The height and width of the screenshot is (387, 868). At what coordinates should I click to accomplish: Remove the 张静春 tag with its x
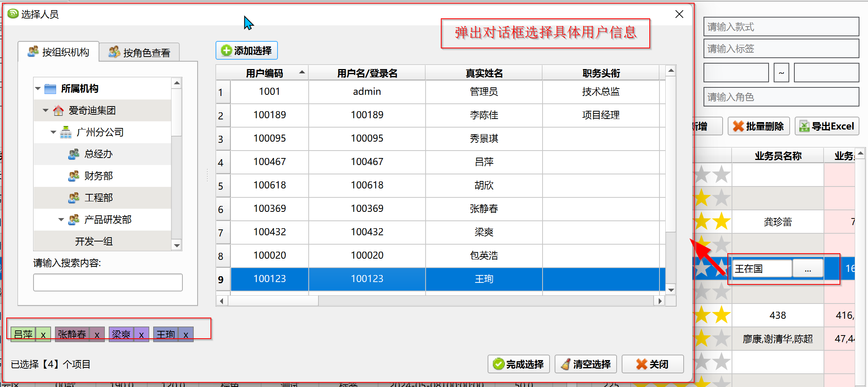pyautogui.click(x=97, y=334)
